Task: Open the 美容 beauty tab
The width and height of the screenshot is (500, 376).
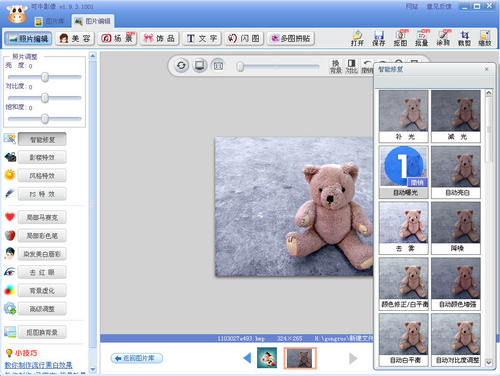Action: pyautogui.click(x=75, y=39)
